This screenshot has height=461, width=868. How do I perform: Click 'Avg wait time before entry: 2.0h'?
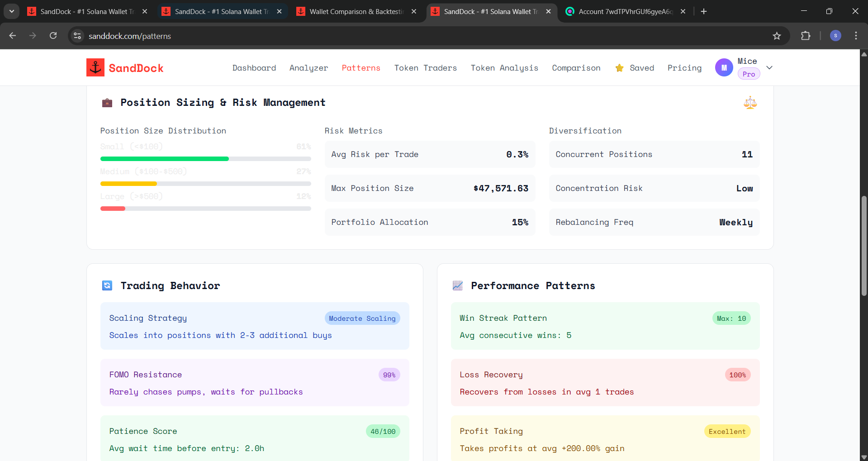pyautogui.click(x=186, y=448)
